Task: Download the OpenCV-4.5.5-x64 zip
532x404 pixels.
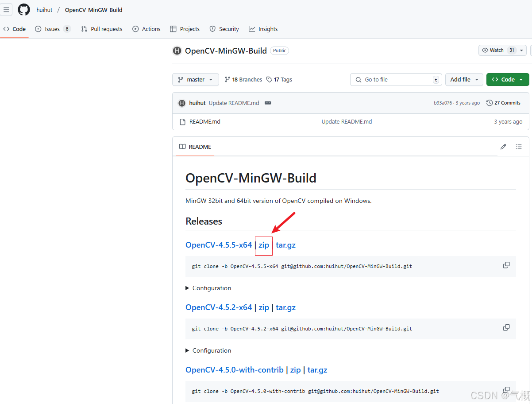Action: click(264, 245)
